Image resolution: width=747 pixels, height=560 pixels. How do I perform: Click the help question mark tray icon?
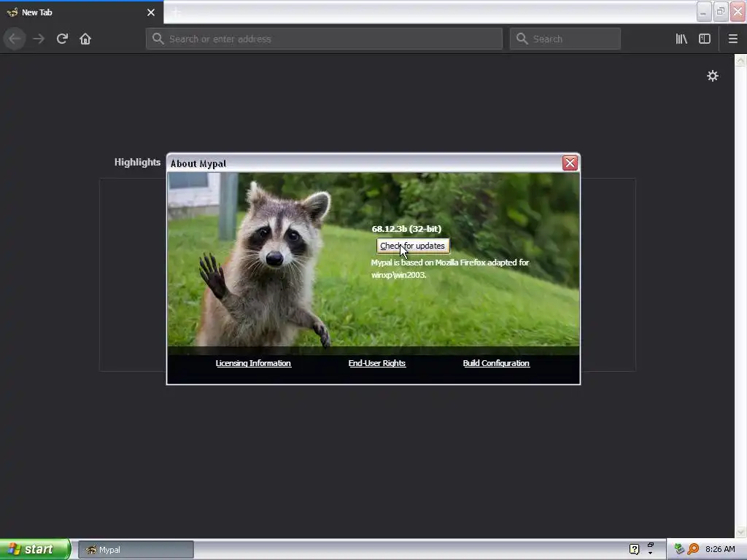click(x=634, y=549)
